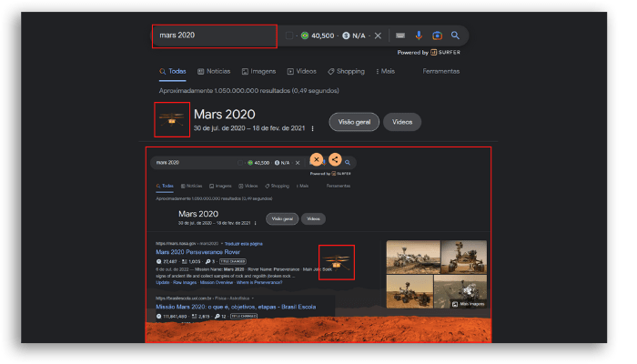Expand the top Mais menu
Image resolution: width=637 pixels, height=364 pixels.
click(385, 72)
